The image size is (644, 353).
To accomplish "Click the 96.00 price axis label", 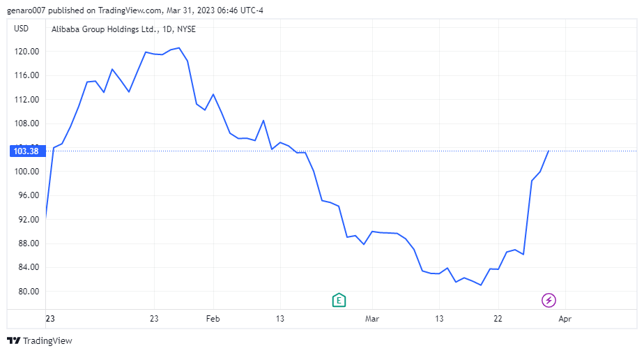I will (x=26, y=195).
